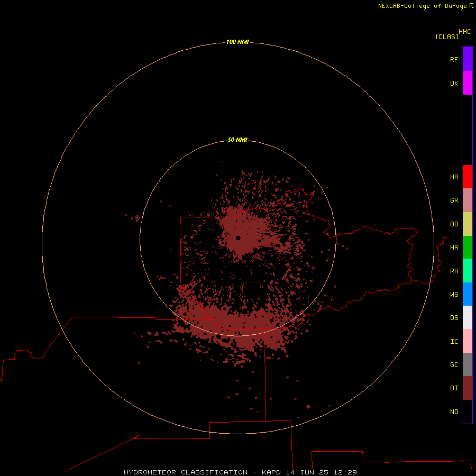
Task: Click the 12:29 time stamp
Action: pos(345,472)
